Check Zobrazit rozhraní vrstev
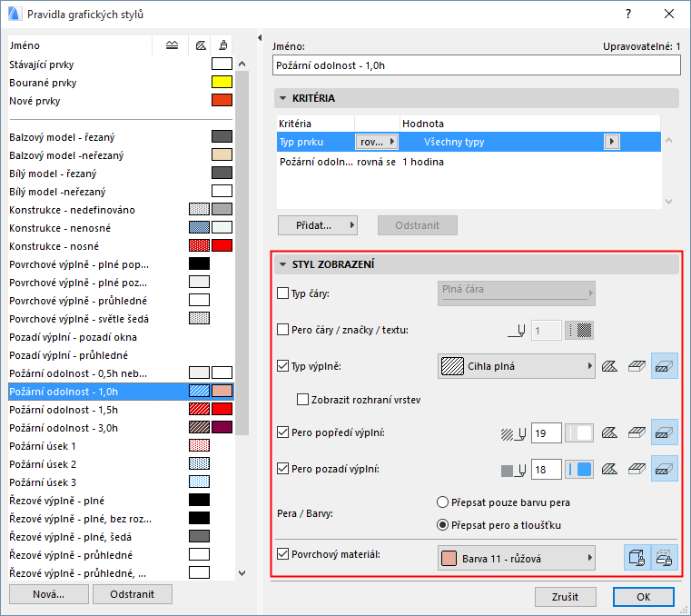Viewport: 691px width, 616px height. click(x=302, y=400)
